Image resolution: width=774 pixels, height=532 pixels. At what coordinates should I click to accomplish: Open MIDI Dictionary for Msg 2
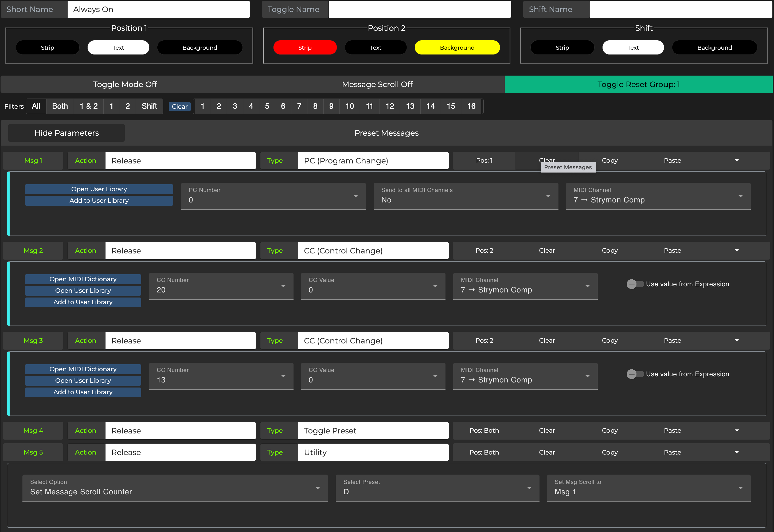(83, 279)
